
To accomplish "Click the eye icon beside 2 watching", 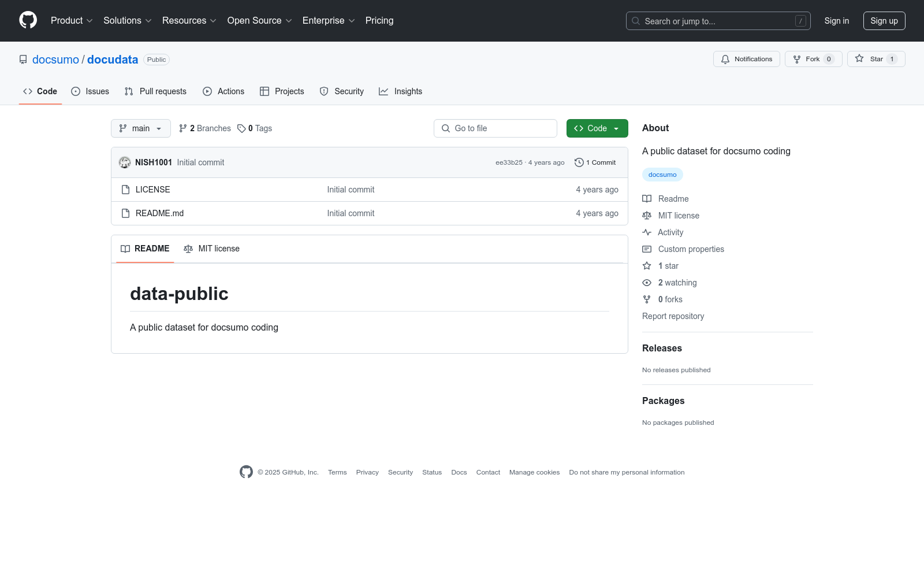I will [x=647, y=283].
